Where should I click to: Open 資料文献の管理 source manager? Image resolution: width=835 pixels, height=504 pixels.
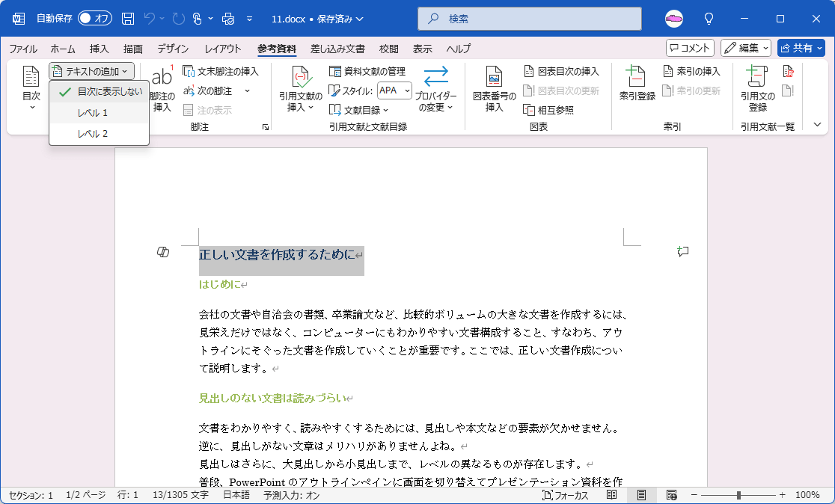coord(367,71)
